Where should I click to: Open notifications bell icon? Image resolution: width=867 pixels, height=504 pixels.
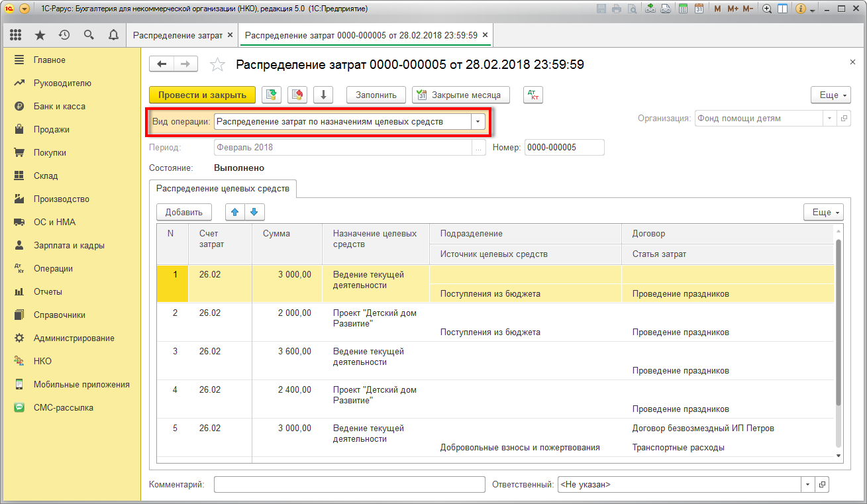(113, 35)
